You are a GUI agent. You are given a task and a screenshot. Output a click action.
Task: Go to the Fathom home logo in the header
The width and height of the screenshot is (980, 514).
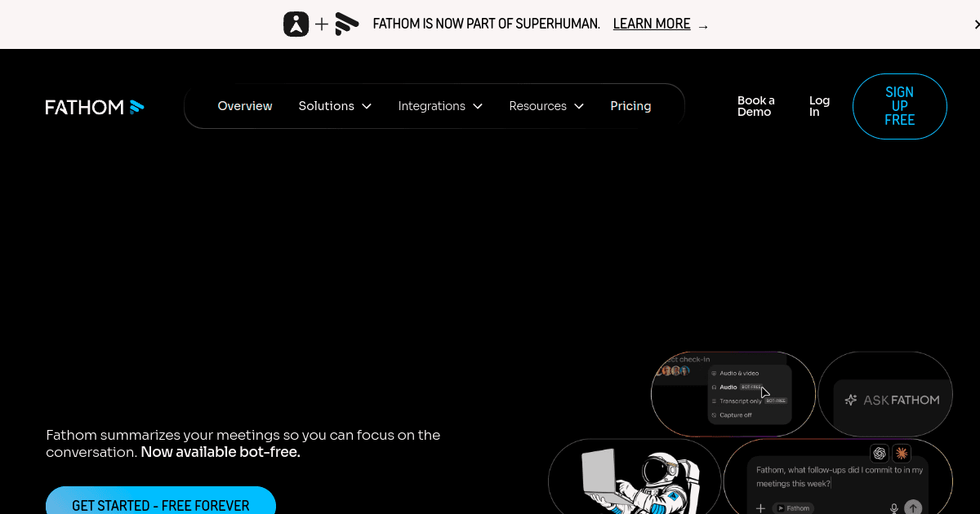(95, 107)
